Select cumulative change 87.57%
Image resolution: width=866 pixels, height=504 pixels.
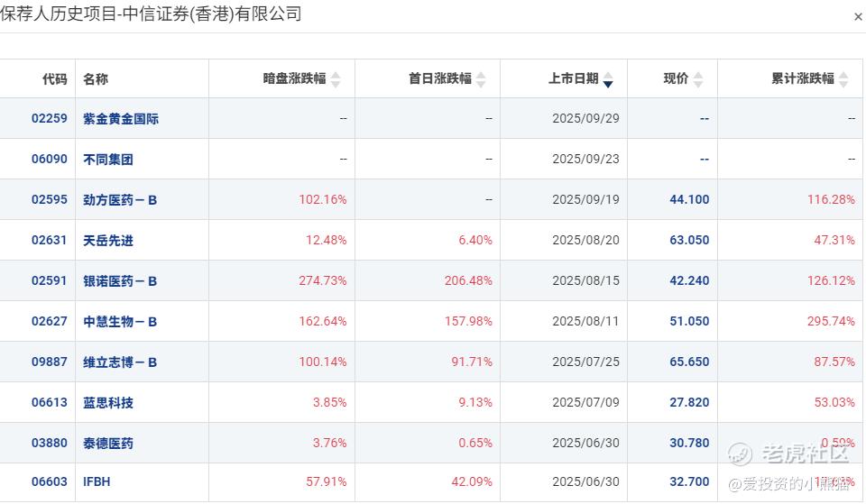tap(834, 362)
